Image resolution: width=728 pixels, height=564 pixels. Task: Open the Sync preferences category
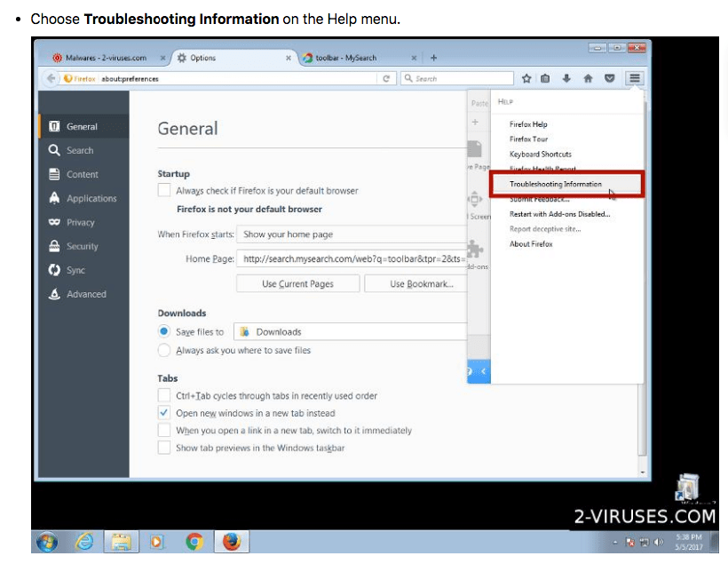(x=84, y=270)
